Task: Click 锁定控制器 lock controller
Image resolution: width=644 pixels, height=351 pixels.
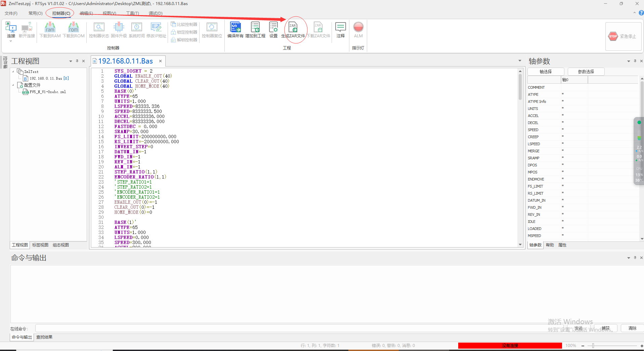Action: (184, 32)
